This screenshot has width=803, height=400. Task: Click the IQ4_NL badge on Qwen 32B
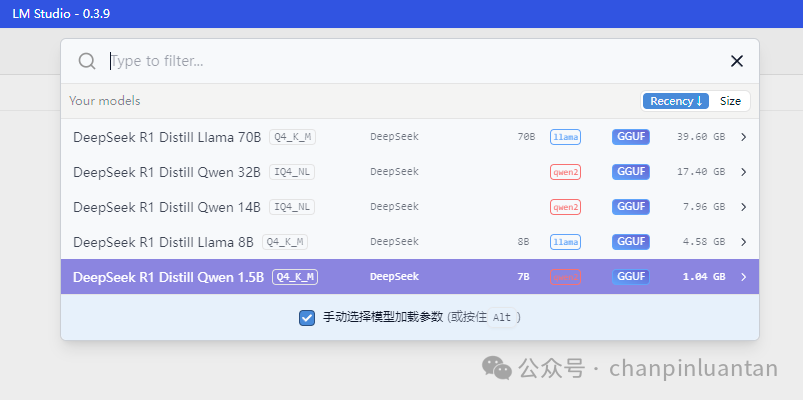(x=292, y=172)
